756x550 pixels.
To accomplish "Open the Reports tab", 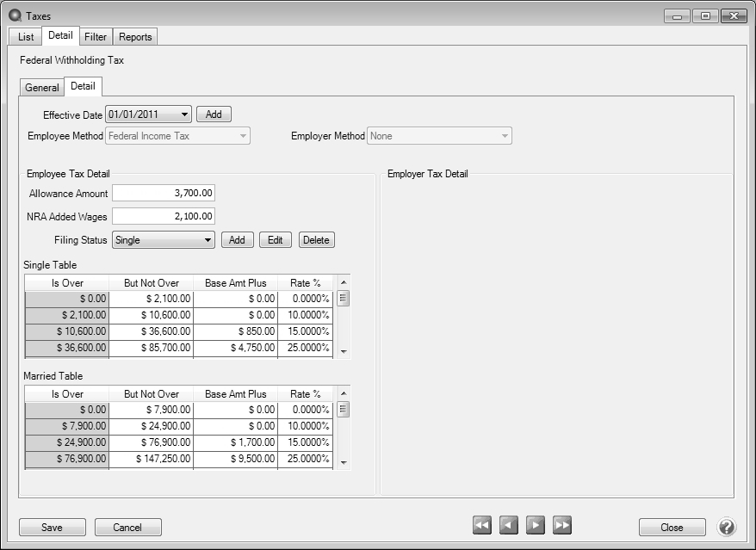I will [x=135, y=37].
